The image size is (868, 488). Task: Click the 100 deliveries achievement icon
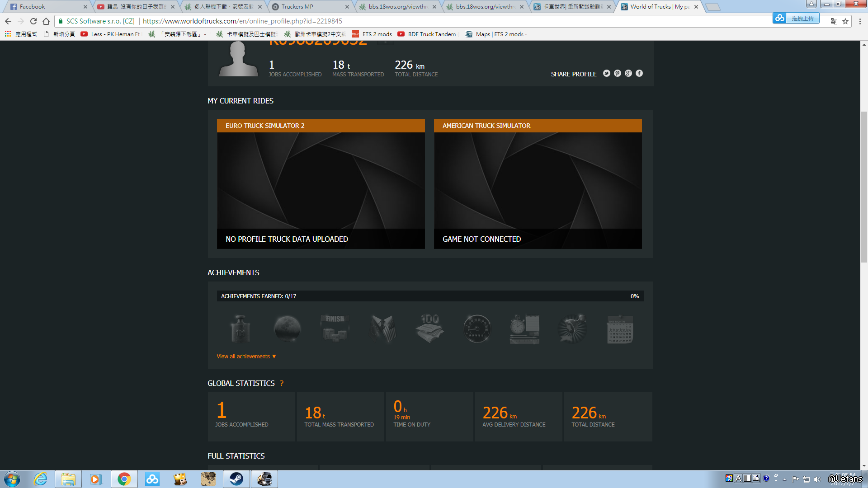(429, 329)
